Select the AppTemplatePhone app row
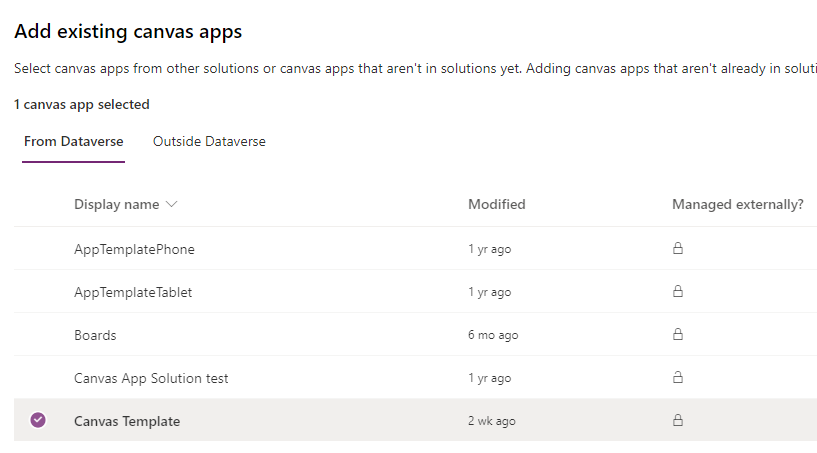This screenshot has height=453, width=817. click(134, 249)
